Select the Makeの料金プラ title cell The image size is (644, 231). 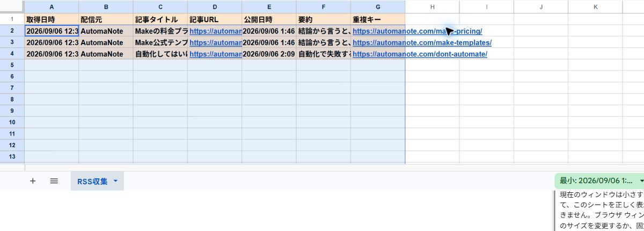pos(160,31)
